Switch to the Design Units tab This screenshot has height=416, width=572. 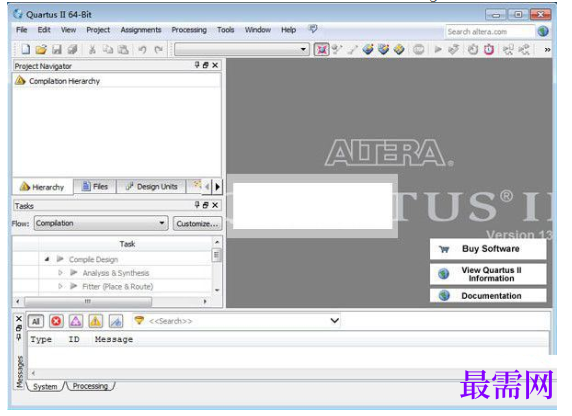(152, 186)
